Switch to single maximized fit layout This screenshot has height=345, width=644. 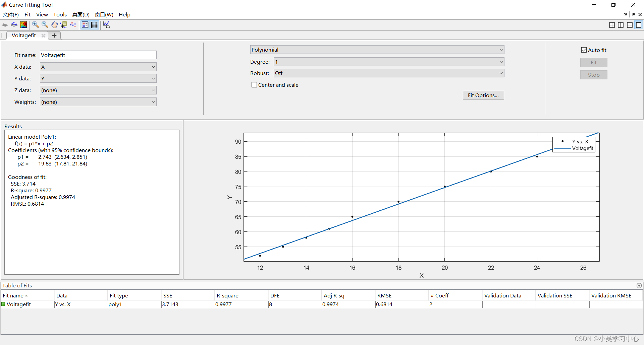click(639, 25)
